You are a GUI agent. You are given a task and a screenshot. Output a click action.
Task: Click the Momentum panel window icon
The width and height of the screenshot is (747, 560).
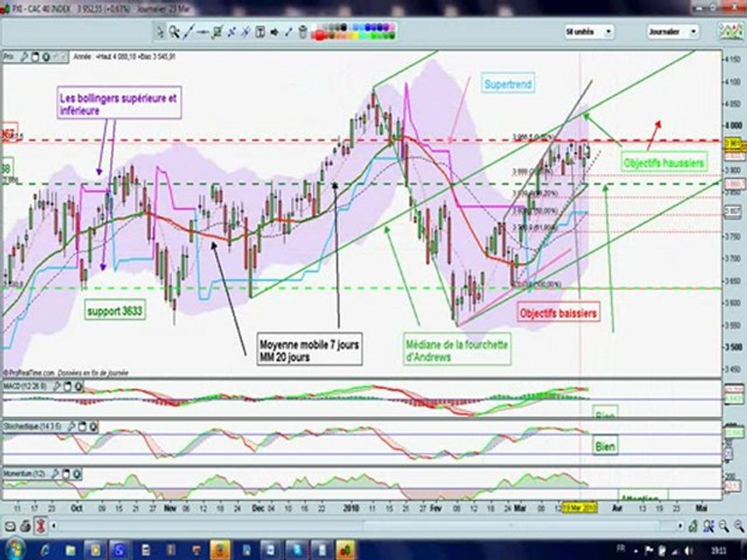[x=66, y=474]
